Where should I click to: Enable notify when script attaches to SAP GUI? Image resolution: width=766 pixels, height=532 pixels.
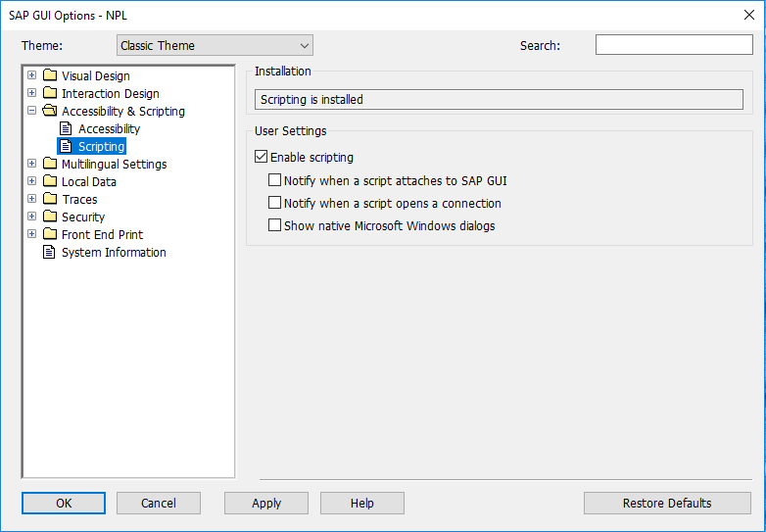[x=274, y=180]
